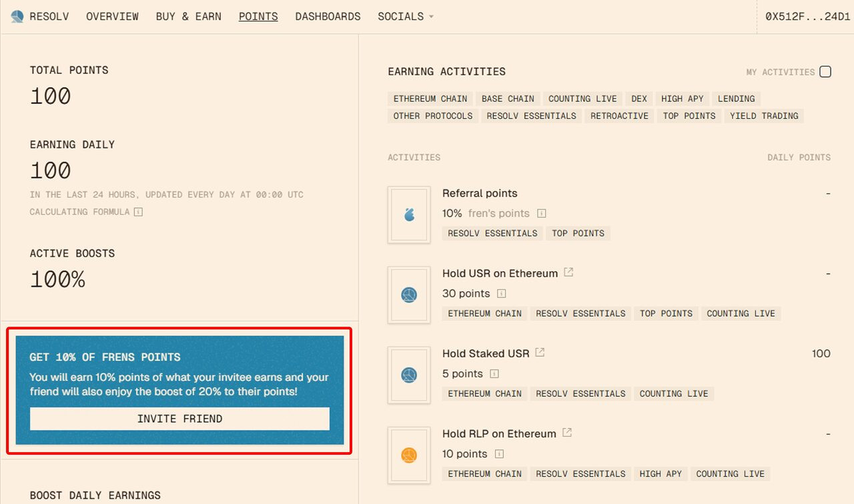Toggle the DEX filter tag
Image resolution: width=854 pixels, height=504 pixels.
click(x=638, y=98)
